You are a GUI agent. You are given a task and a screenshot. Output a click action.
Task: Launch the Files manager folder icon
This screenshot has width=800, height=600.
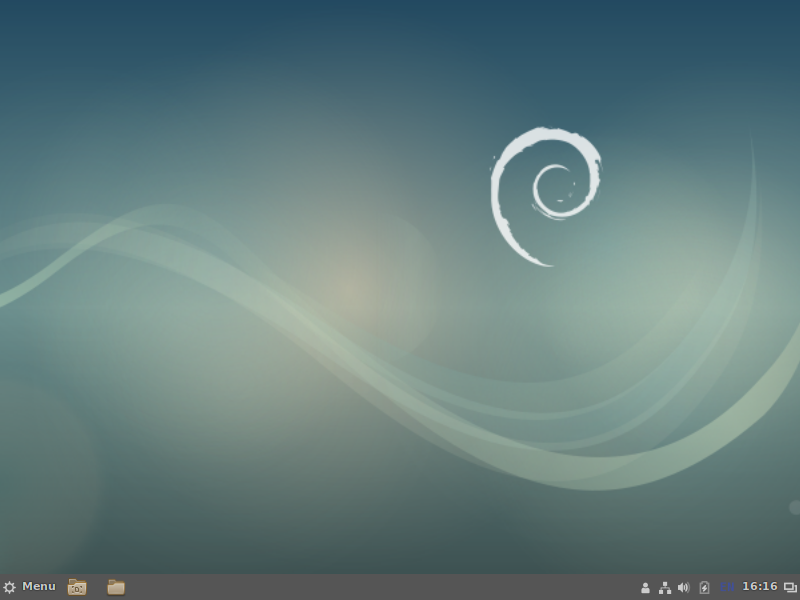(116, 587)
